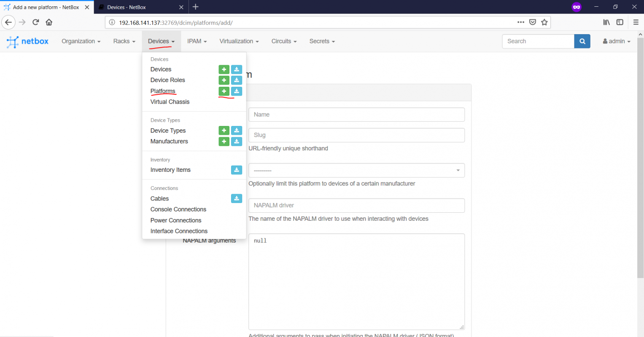Open the manufacturer selection dropdown on the form
Image resolution: width=644 pixels, height=337 pixels.
coord(356,170)
